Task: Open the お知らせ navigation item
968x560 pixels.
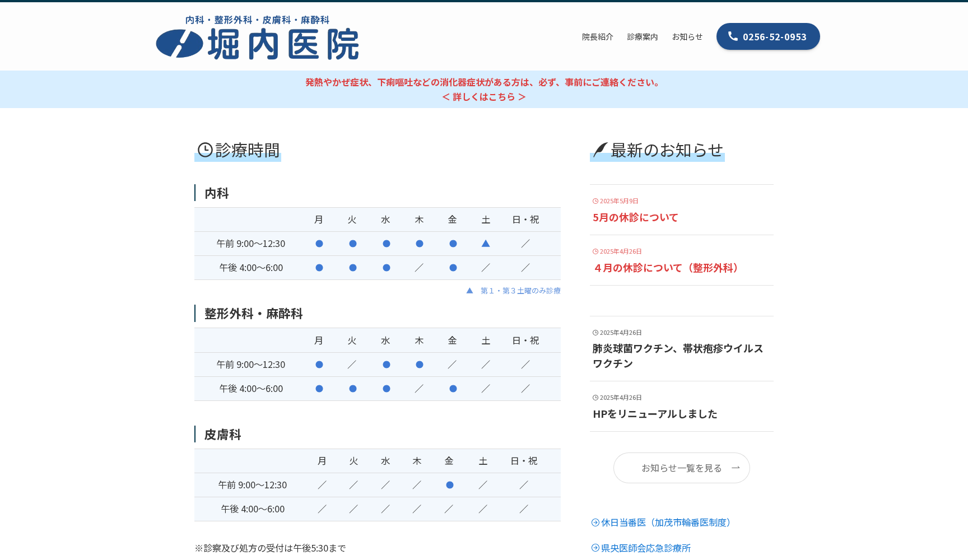Action: 687,36
